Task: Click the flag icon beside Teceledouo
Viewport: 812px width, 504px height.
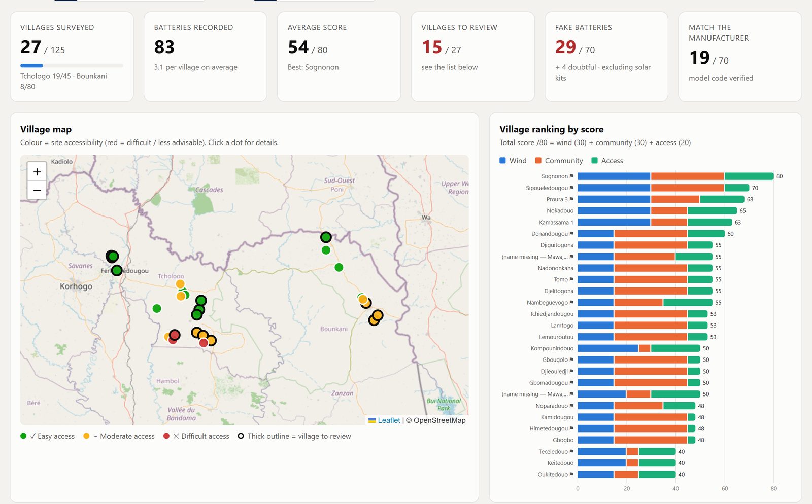Action: tap(571, 452)
